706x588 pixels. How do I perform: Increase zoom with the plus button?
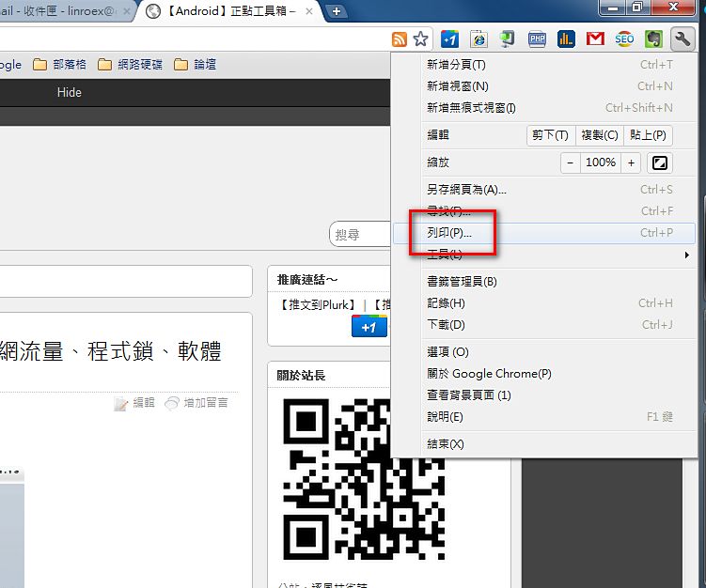[x=631, y=162]
